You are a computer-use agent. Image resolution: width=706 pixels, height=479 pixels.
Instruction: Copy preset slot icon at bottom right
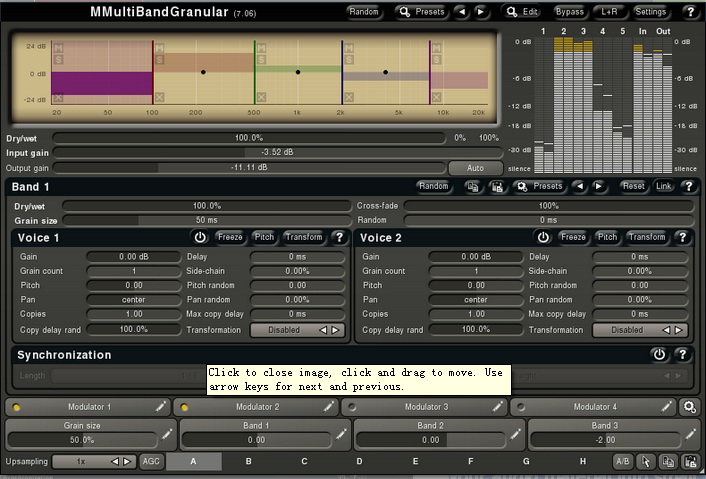(x=668, y=461)
